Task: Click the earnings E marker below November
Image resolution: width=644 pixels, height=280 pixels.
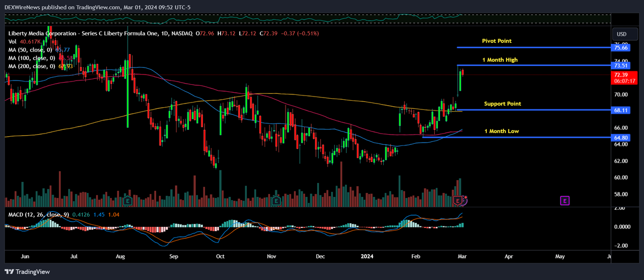Action: pyautogui.click(x=276, y=201)
